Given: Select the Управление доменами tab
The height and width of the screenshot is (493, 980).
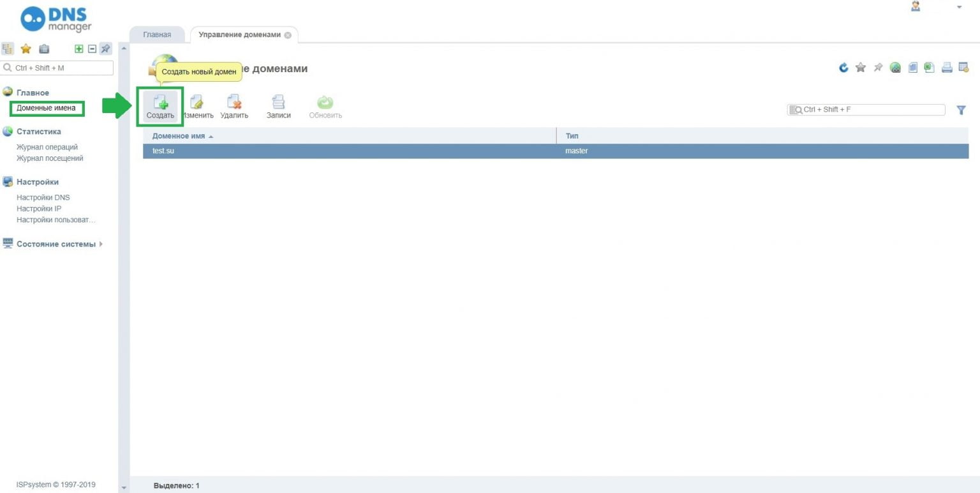Looking at the screenshot, I should coord(239,34).
